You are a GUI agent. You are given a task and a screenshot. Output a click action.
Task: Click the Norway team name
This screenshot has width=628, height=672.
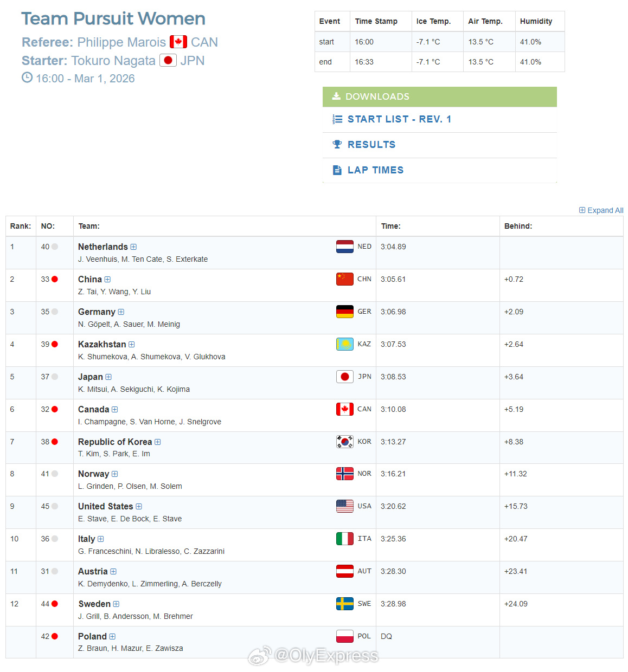(x=93, y=474)
